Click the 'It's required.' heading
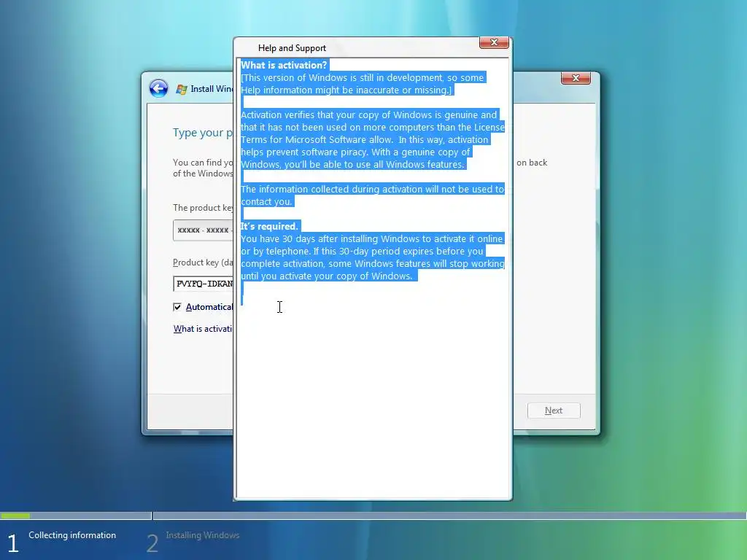 [x=269, y=226]
